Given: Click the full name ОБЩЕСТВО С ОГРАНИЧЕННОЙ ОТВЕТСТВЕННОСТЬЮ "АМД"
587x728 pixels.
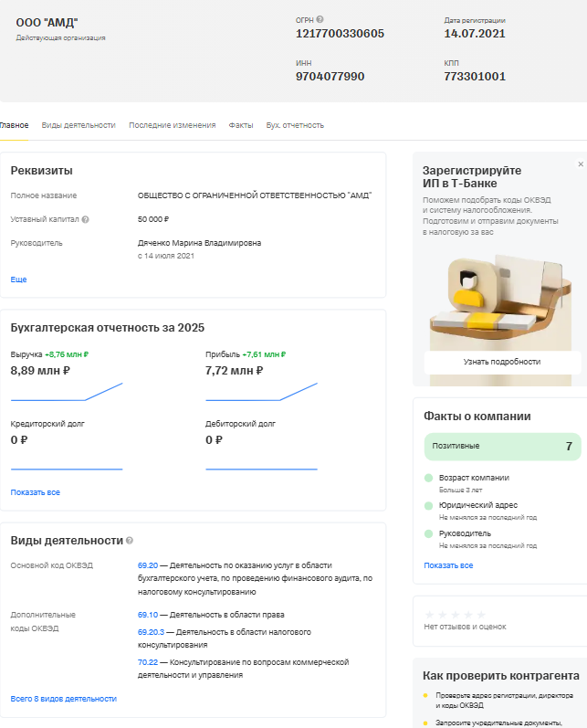Looking at the screenshot, I should coord(255,195).
